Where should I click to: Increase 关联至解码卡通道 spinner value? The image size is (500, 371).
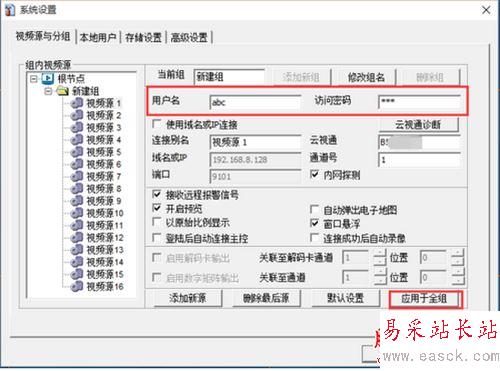tap(380, 254)
